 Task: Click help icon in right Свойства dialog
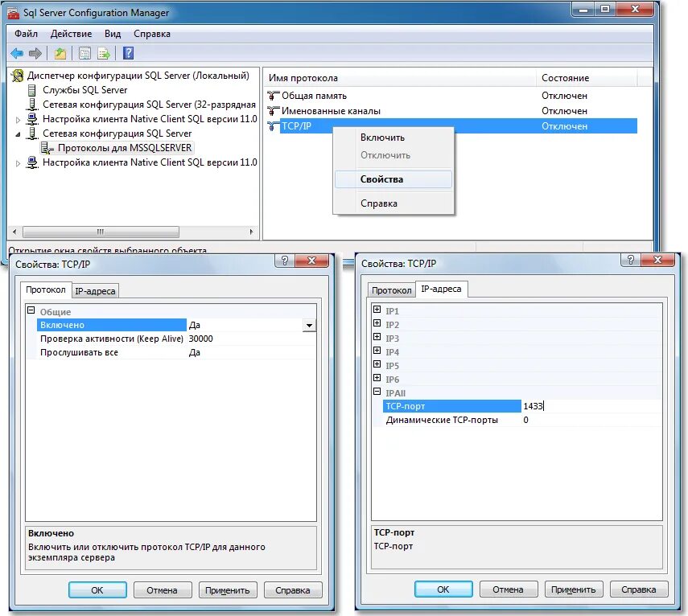pos(631,260)
